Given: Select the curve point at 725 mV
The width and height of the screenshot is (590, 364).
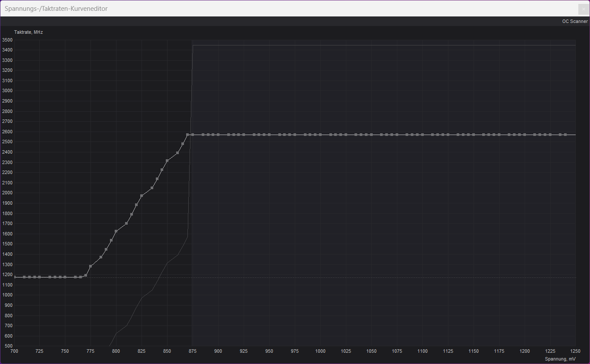Looking at the screenshot, I should click(x=39, y=277).
